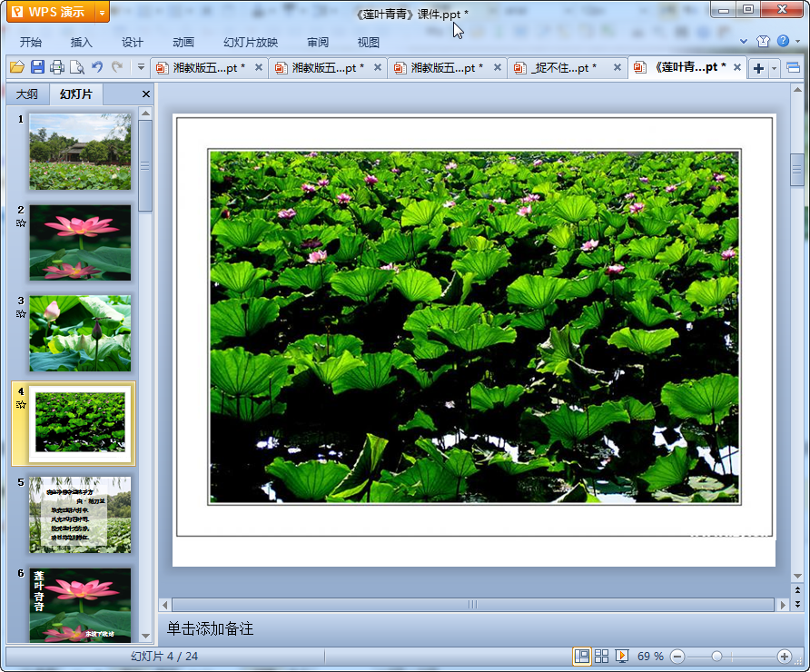Click 幻灯片 4 / 24 status text

[x=164, y=657]
